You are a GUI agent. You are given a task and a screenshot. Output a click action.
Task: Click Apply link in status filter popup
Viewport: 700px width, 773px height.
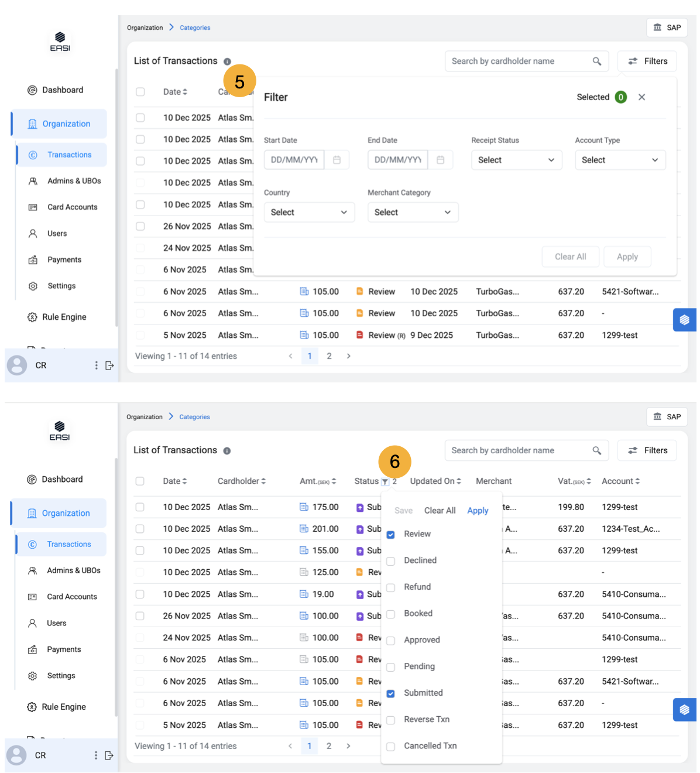click(478, 511)
